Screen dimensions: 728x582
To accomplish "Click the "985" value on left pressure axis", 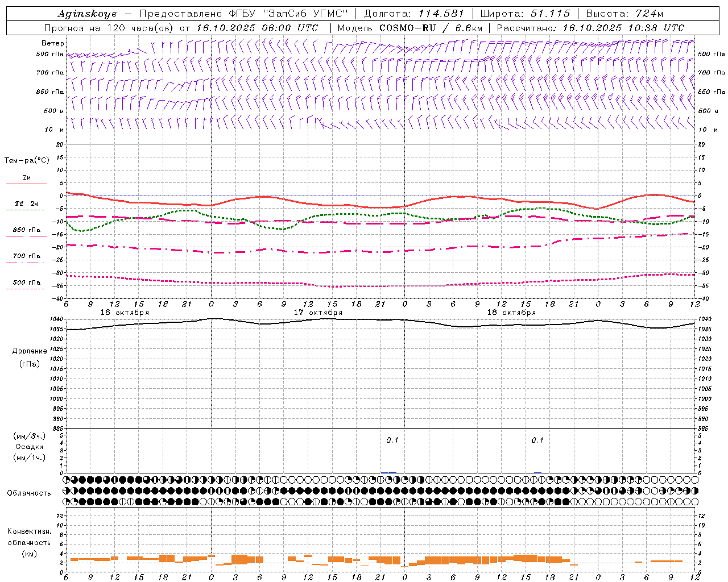I will click(x=59, y=429).
